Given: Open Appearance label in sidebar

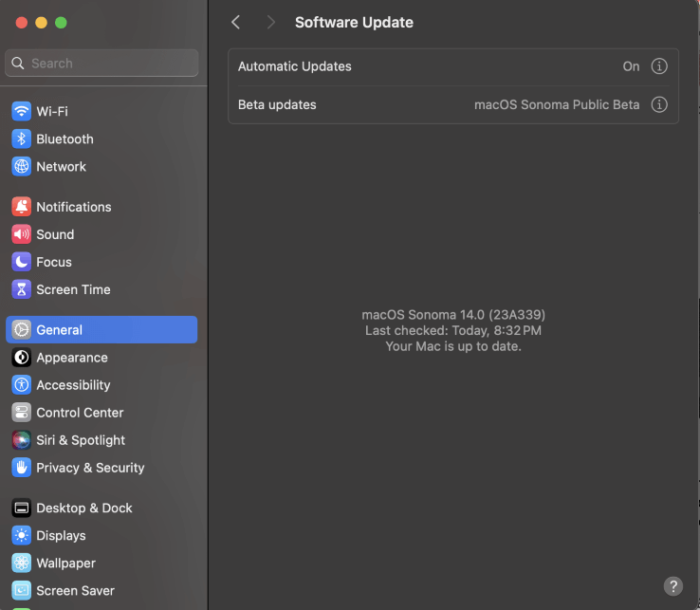Looking at the screenshot, I should tap(72, 358).
